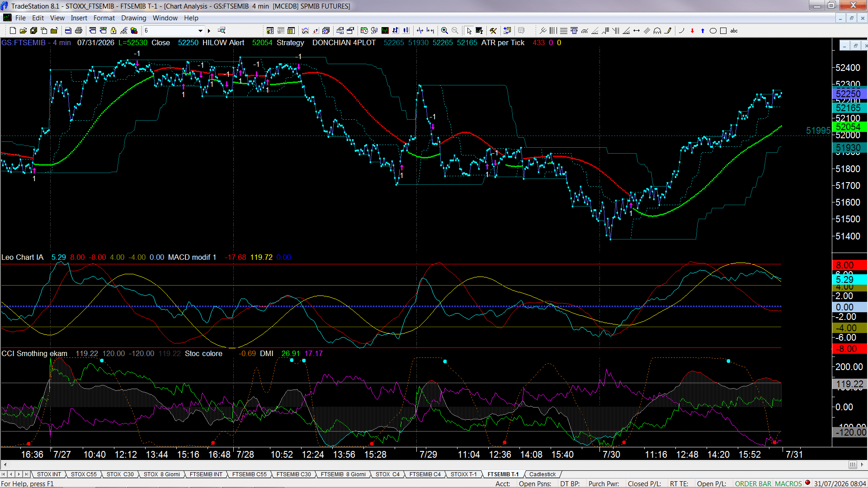868x488 pixels.
Task: Click the padlock lock icon
Action: [x=113, y=31]
